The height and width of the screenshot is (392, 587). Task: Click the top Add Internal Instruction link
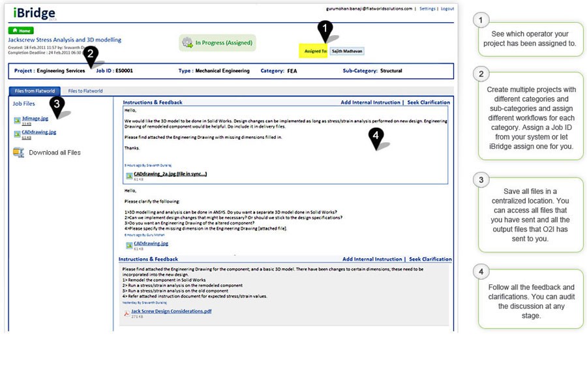[x=371, y=102]
